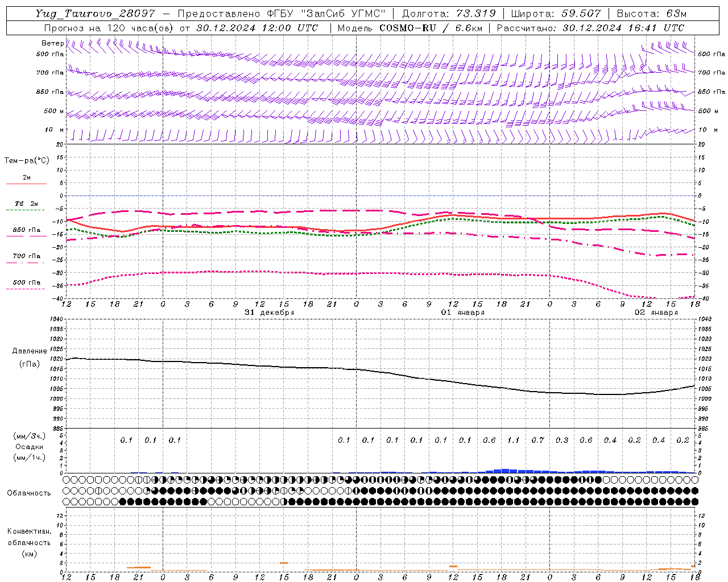Select the provider text ФГБУ "ЗапСиб УГМС"
The height and width of the screenshot is (582, 728).
coord(326,14)
